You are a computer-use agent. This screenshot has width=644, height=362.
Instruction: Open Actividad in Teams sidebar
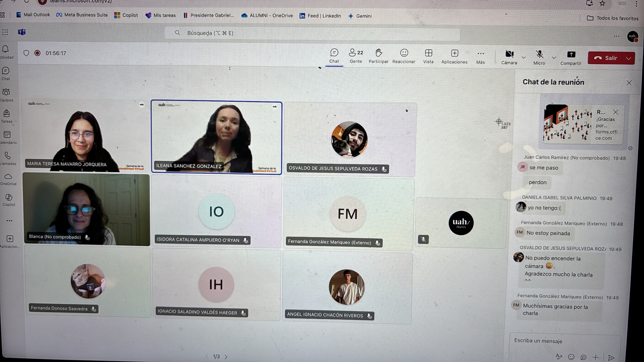(6, 52)
